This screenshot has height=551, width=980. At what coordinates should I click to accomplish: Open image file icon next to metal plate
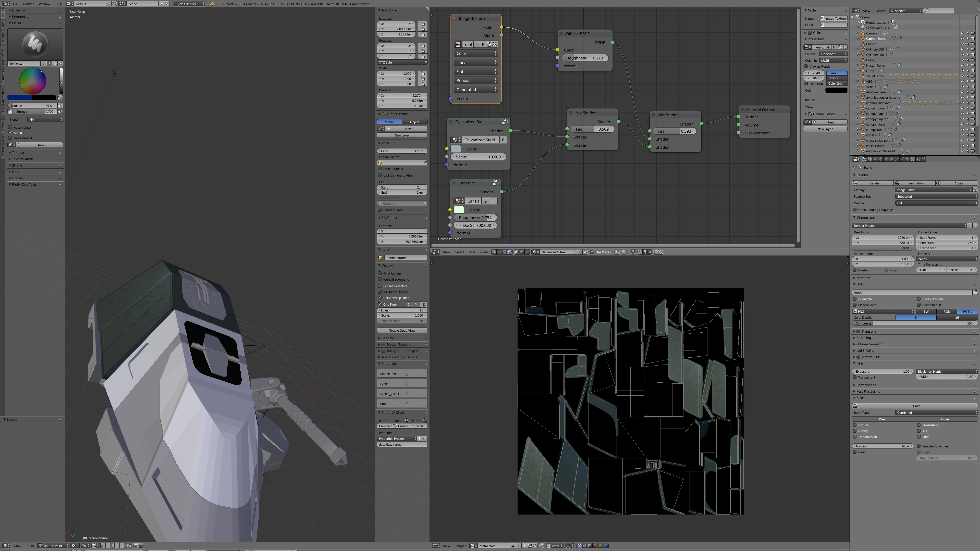(530, 546)
